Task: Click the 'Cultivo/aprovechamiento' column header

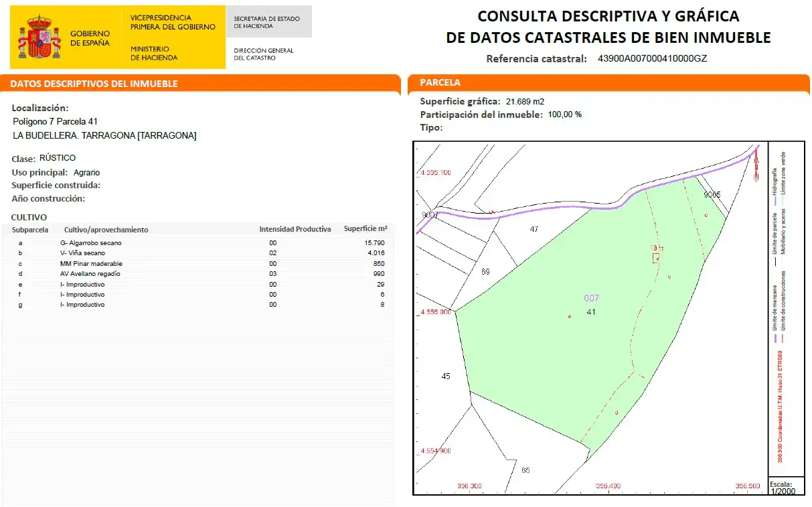Action: pos(106,230)
